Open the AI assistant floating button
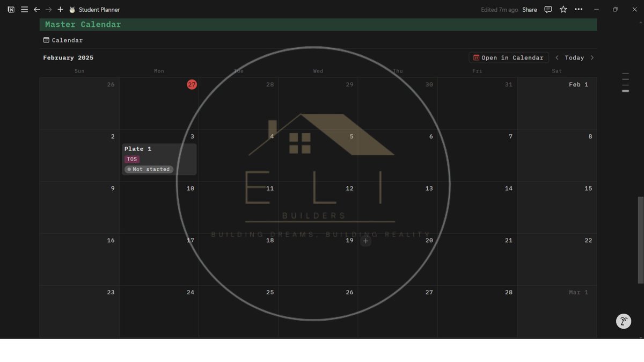The width and height of the screenshot is (644, 362). point(623,321)
